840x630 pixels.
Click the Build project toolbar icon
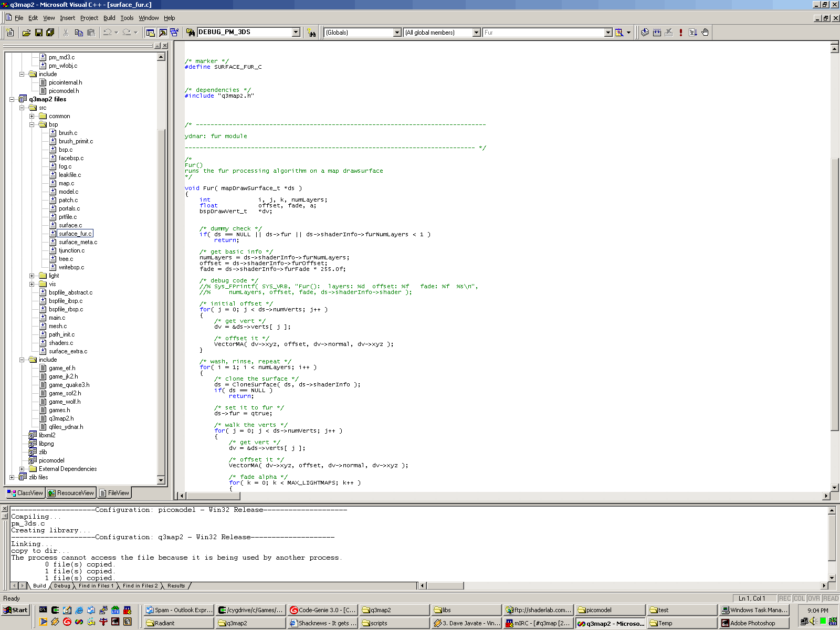(x=657, y=33)
